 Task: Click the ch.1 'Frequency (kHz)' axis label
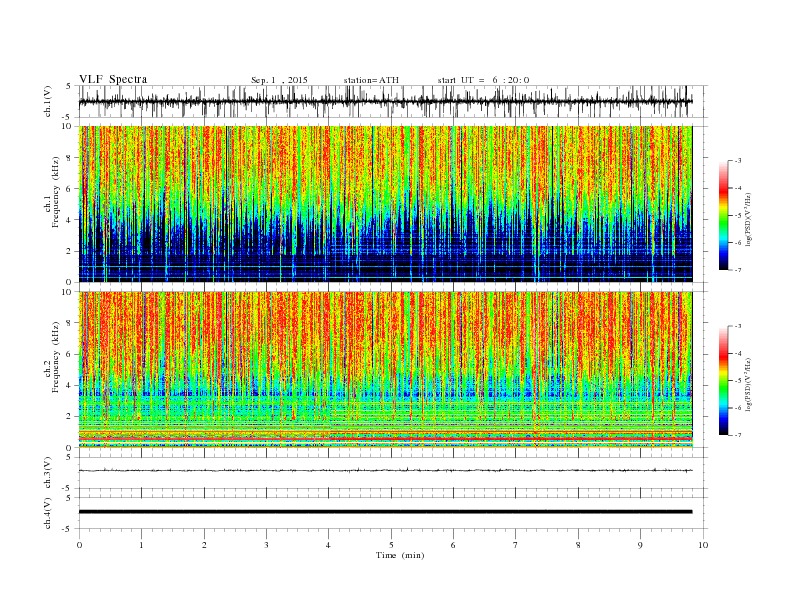[56, 192]
